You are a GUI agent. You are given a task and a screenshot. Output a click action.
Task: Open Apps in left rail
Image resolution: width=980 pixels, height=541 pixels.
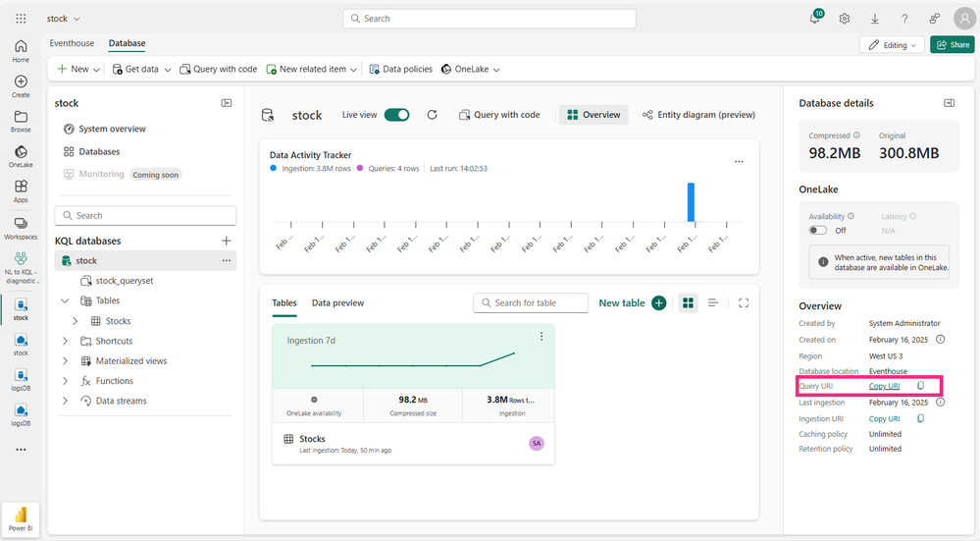click(21, 191)
